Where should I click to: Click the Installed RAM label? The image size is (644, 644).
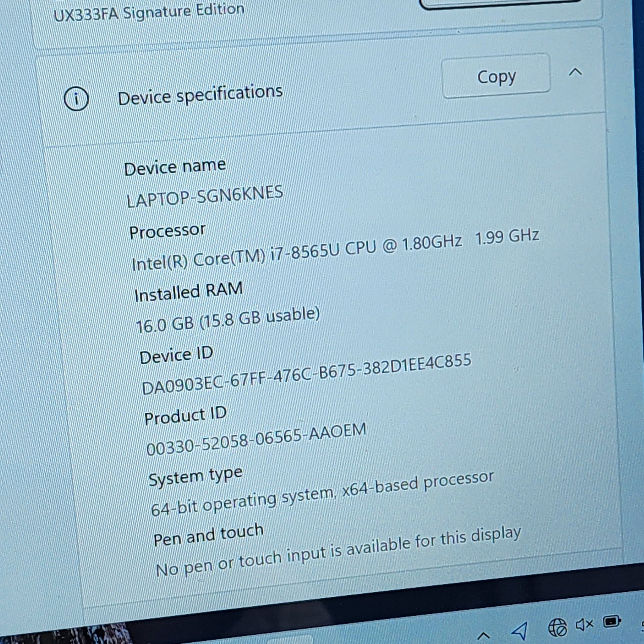click(x=188, y=292)
